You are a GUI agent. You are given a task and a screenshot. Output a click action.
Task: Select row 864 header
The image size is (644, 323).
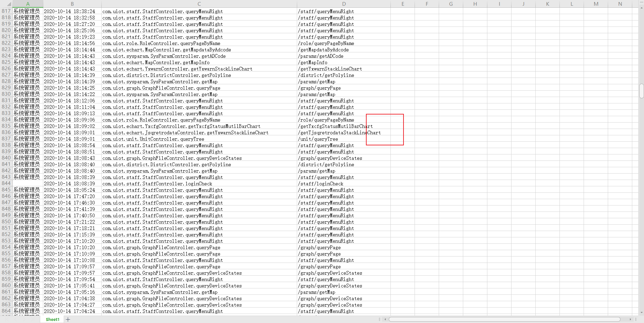[6, 311]
